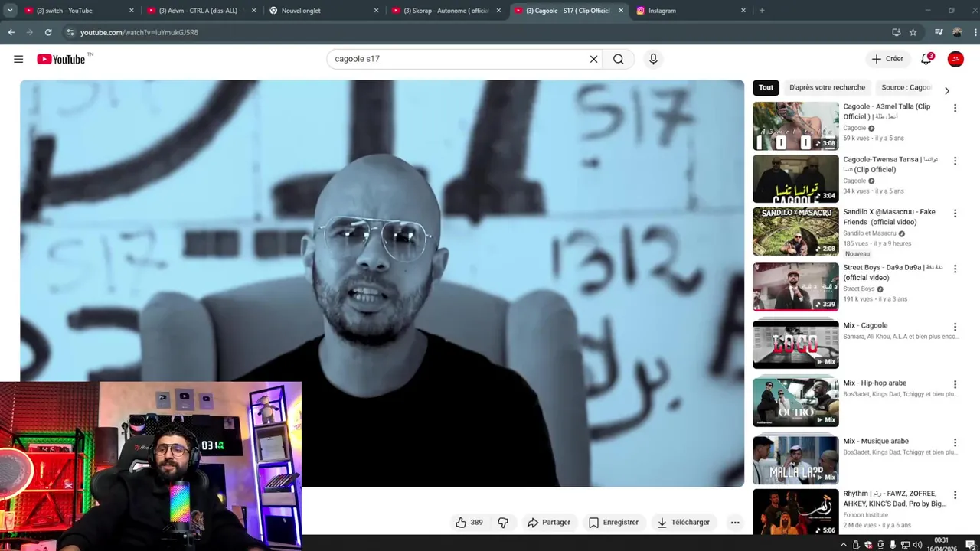
Task: Open the notifications bell
Action: tap(926, 59)
